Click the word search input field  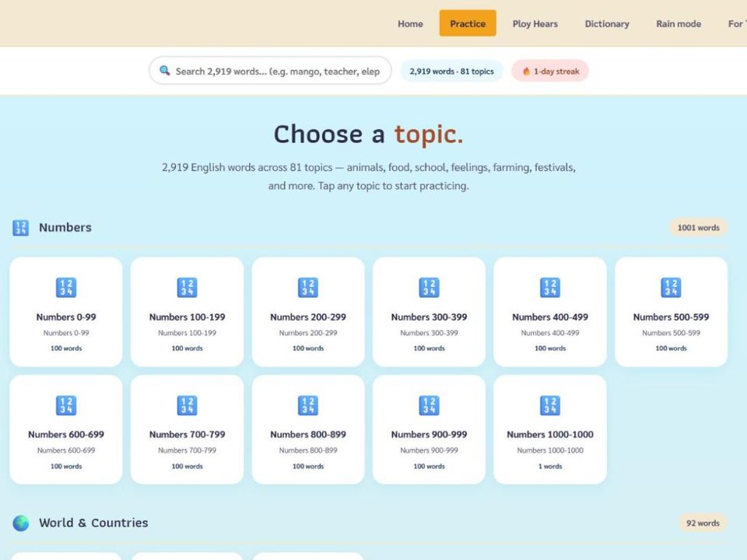pyautogui.click(x=270, y=71)
